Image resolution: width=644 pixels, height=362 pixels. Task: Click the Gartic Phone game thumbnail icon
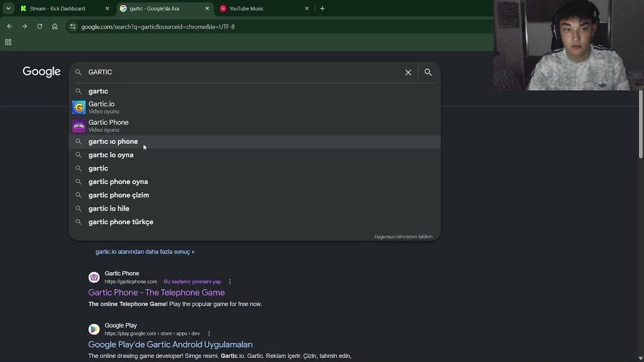(x=79, y=126)
